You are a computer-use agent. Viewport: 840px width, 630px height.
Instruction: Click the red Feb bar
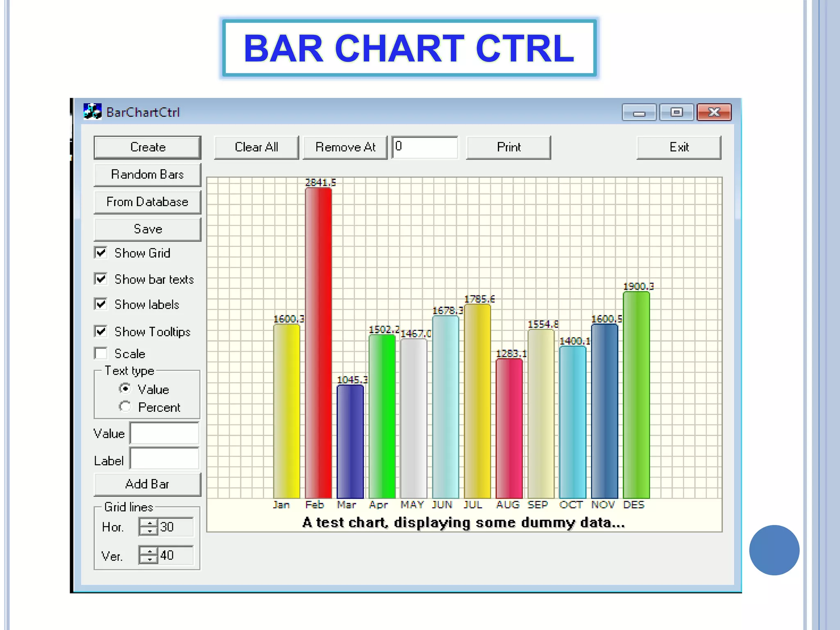point(318,343)
